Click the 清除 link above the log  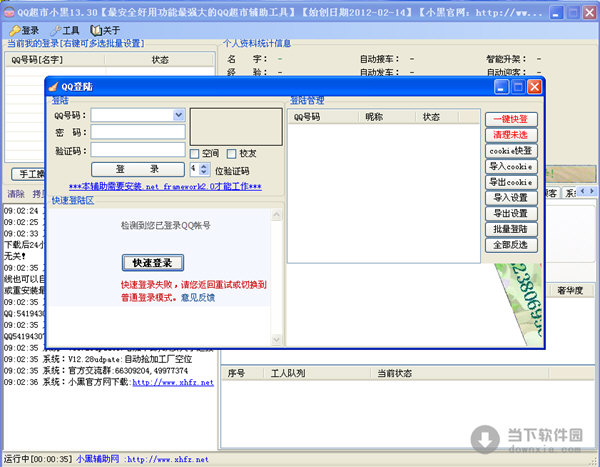16,194
